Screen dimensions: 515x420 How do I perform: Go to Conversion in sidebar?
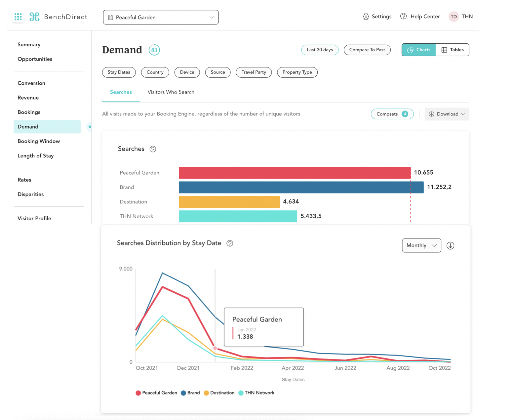click(x=31, y=83)
